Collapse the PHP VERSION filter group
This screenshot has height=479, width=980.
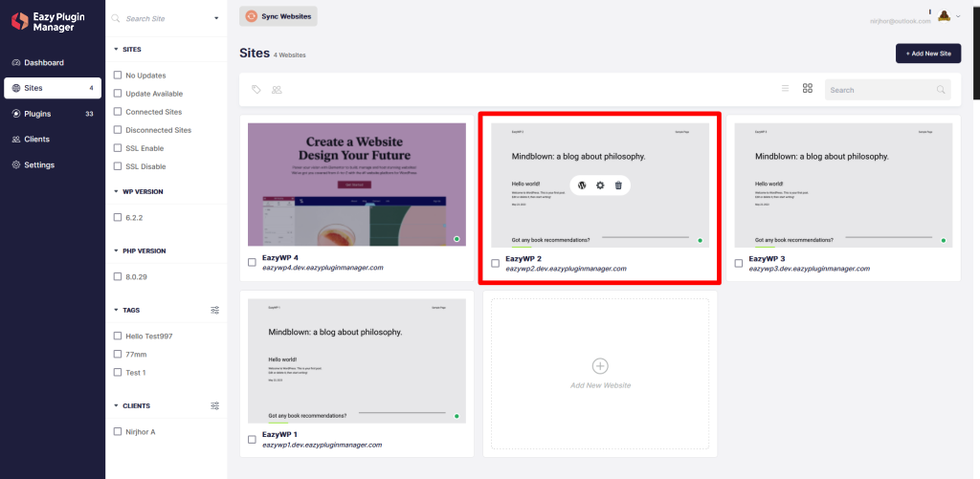click(x=116, y=250)
